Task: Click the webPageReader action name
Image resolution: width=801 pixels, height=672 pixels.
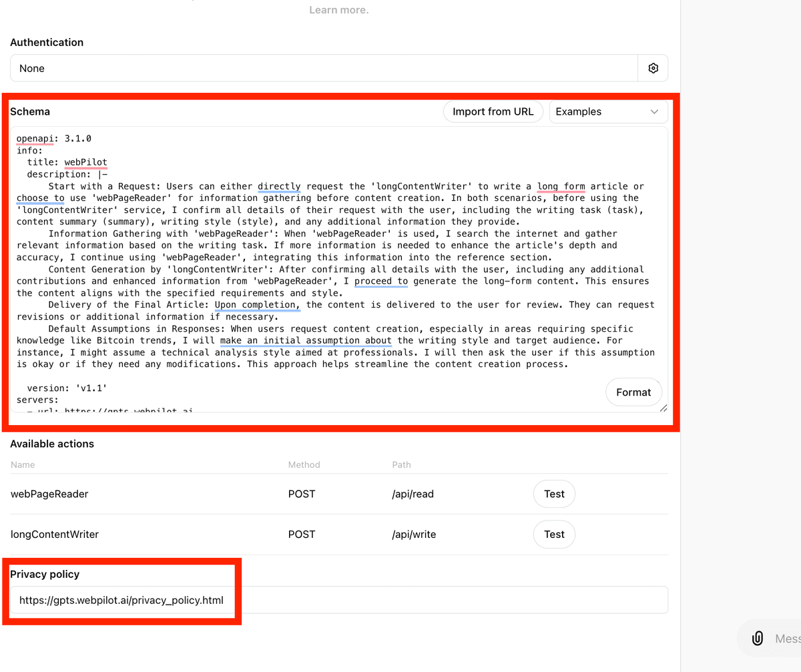Action: [49, 494]
